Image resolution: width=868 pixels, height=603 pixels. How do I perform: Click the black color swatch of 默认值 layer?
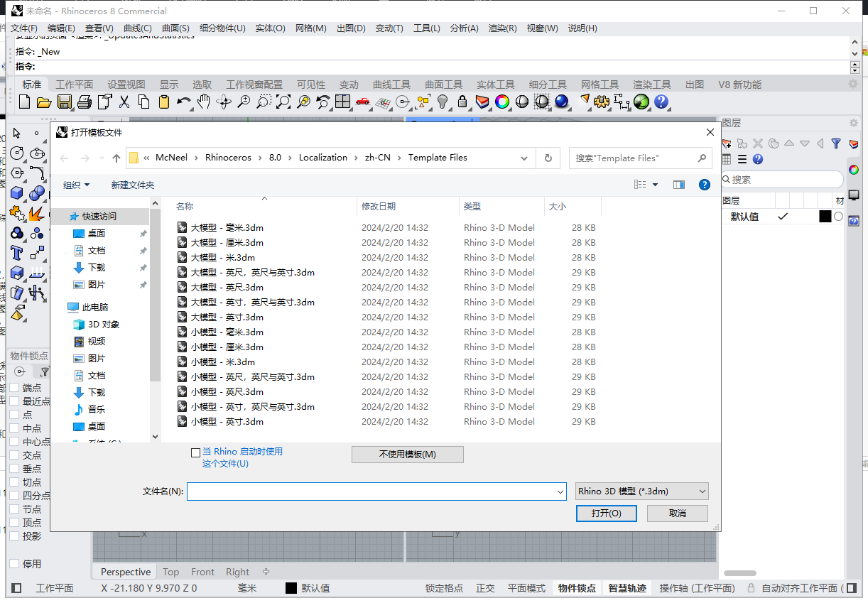(825, 217)
